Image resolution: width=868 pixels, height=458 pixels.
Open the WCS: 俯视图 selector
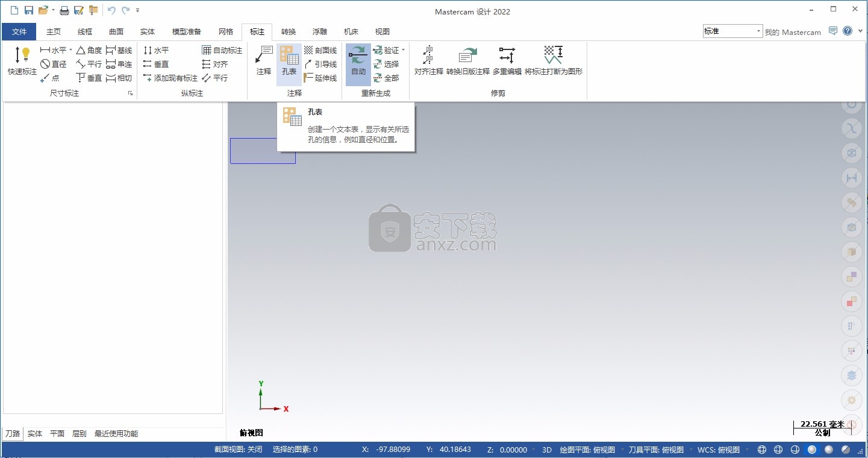[718, 450]
